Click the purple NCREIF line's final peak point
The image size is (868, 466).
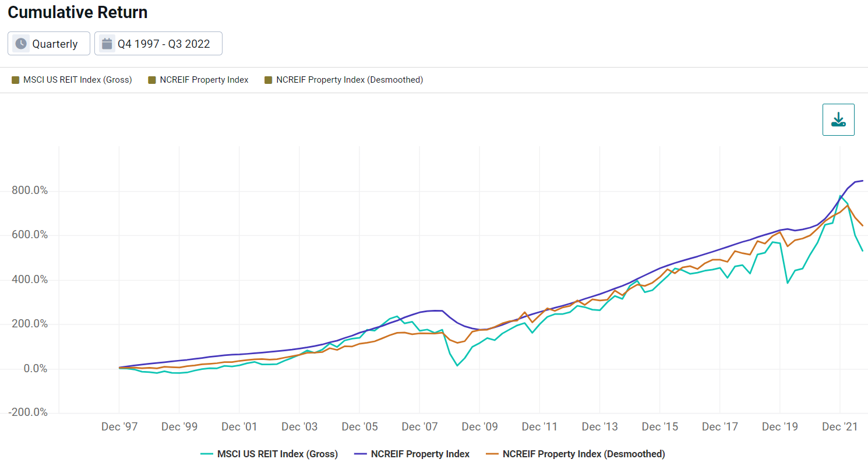(863, 181)
